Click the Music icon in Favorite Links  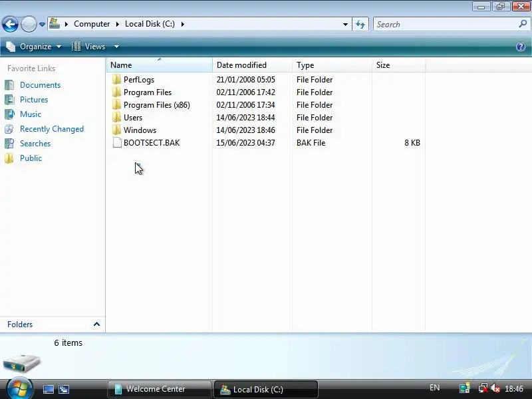coord(9,114)
